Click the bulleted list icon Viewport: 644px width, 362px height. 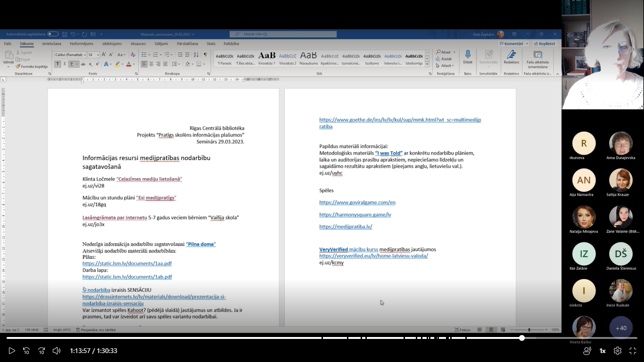(x=144, y=55)
